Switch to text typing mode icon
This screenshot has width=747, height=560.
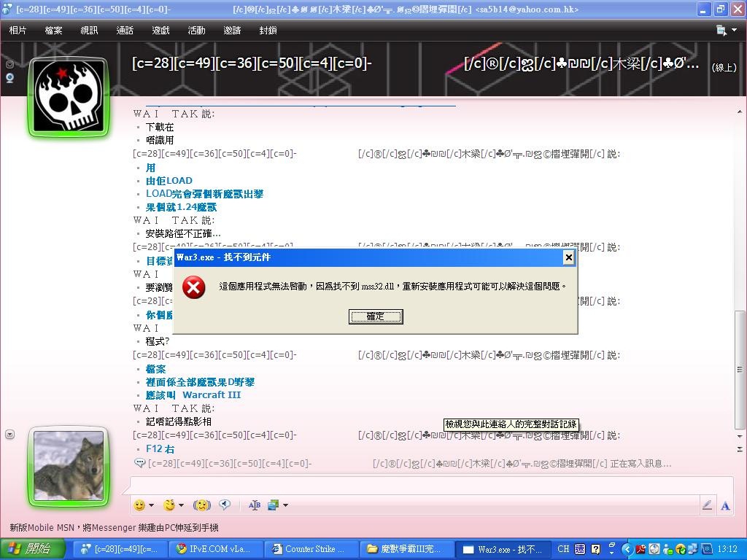point(725,505)
